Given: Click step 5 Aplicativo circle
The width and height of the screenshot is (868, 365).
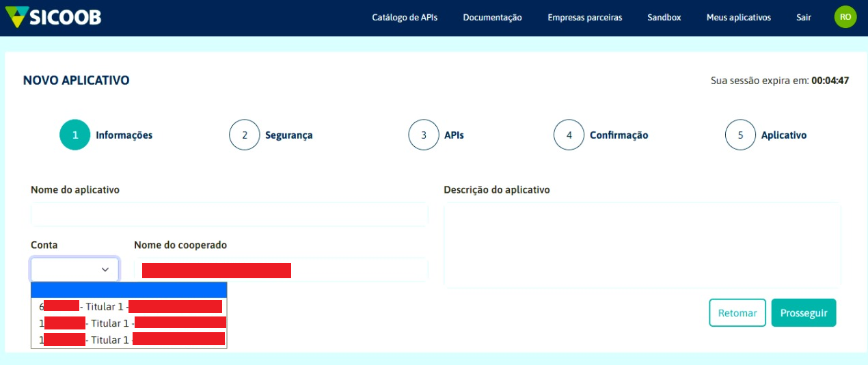Looking at the screenshot, I should 740,135.
